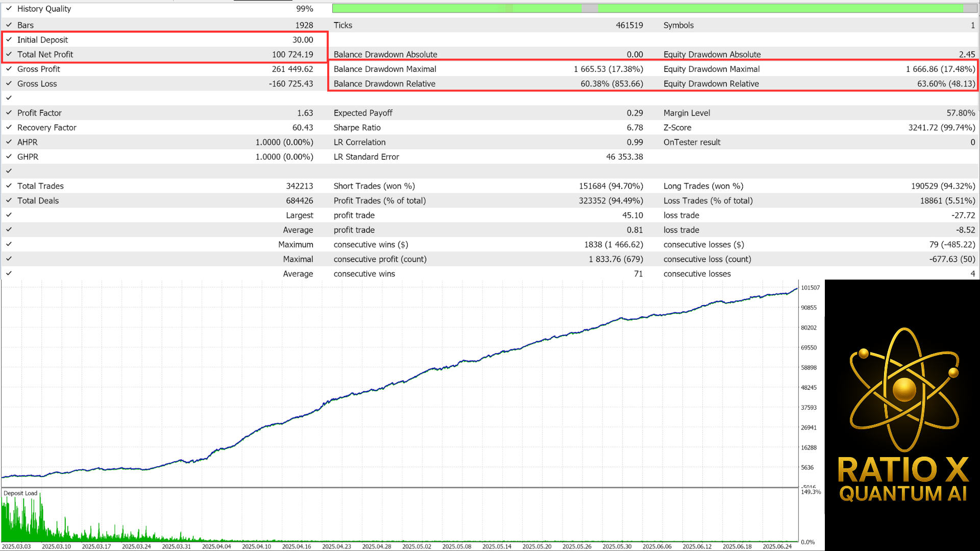The image size is (980, 551).
Task: Click the checkmark icon beside Total Deals
Action: [9, 201]
